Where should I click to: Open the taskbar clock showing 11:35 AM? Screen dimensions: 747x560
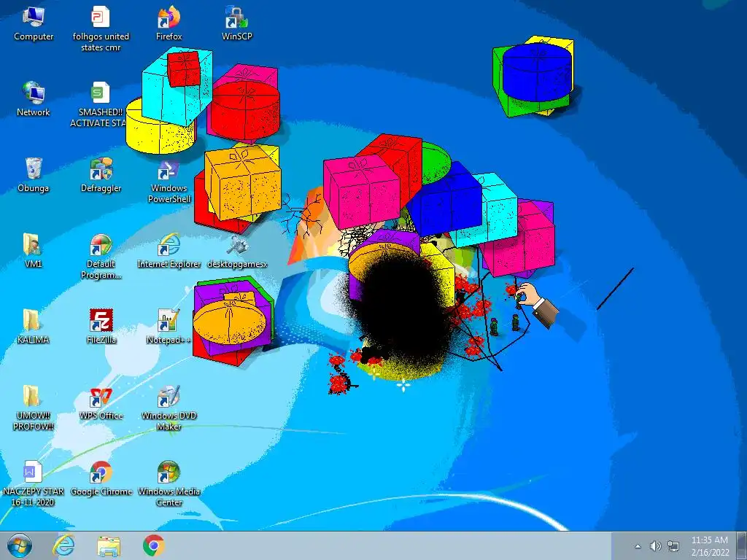pos(710,545)
